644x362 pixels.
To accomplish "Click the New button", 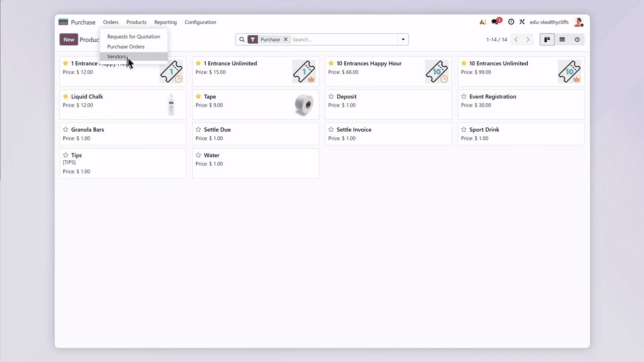I will click(x=69, y=40).
